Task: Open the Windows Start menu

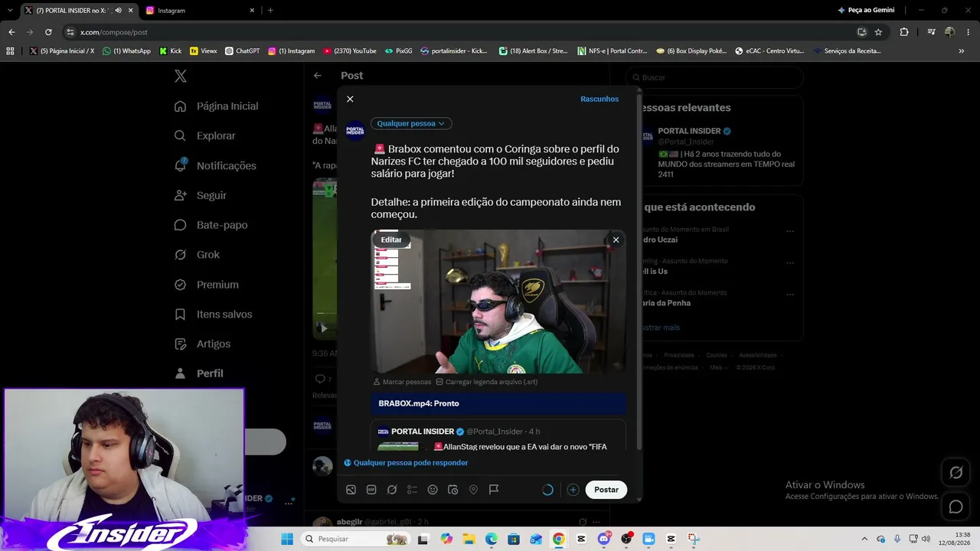Action: (287, 539)
